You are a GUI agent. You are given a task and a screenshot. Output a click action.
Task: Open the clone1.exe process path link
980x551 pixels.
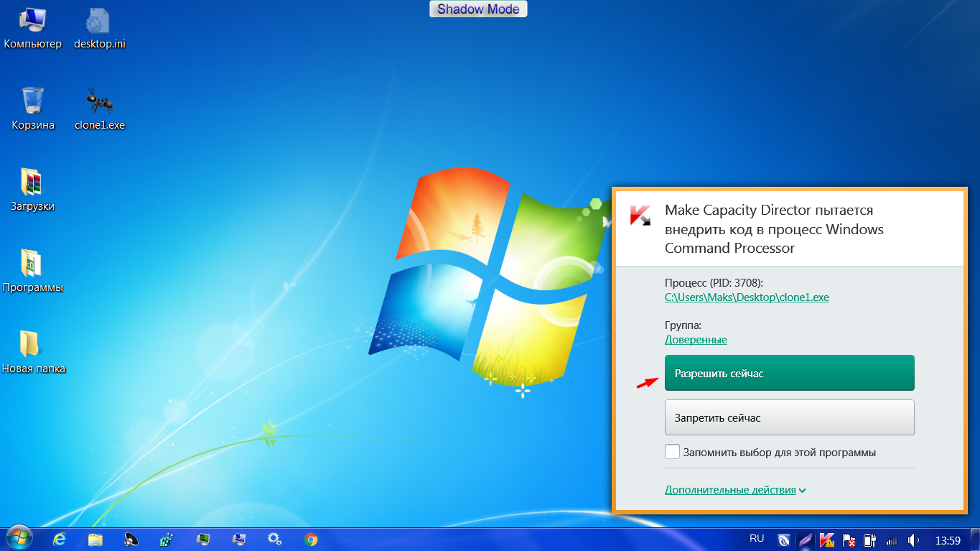coord(747,297)
